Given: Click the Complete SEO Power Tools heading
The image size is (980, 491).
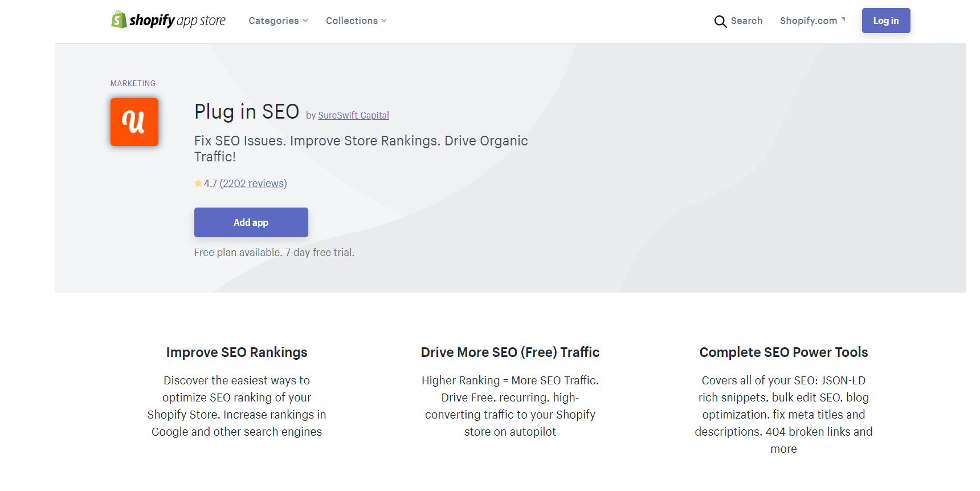Looking at the screenshot, I should (x=784, y=352).
